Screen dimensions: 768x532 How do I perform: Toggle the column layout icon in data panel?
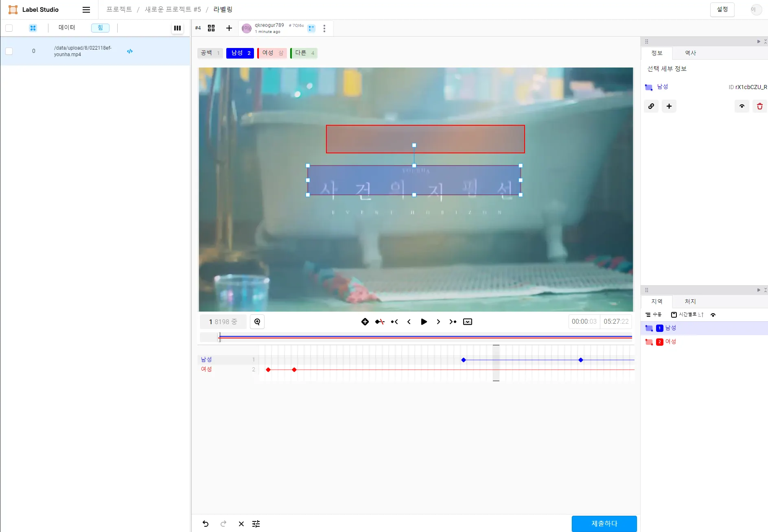click(177, 28)
